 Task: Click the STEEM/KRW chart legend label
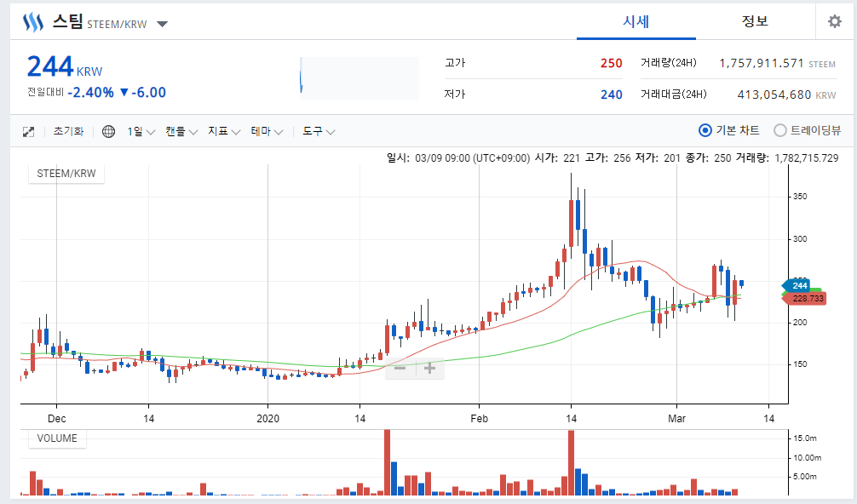[x=66, y=174]
